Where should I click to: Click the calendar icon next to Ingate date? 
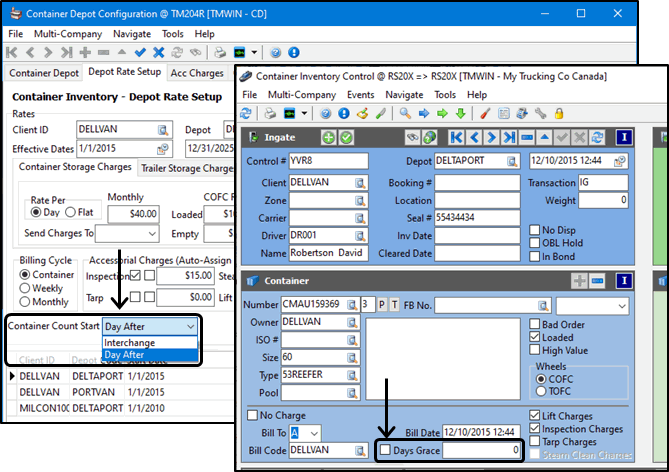[x=620, y=161]
